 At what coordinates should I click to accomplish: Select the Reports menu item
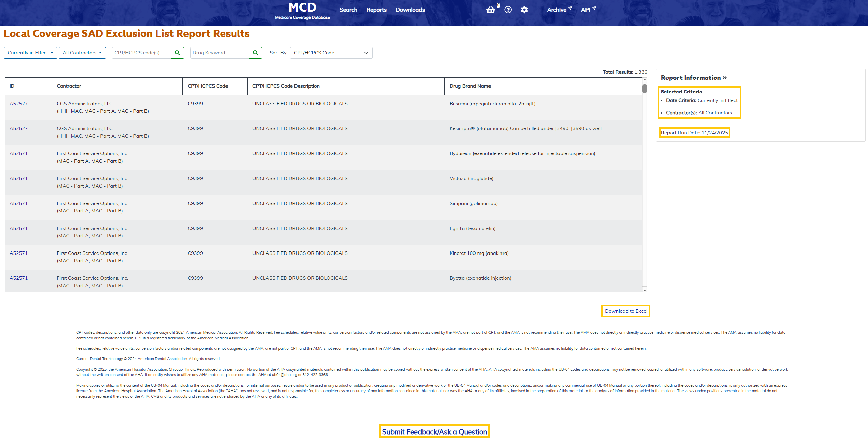(376, 10)
